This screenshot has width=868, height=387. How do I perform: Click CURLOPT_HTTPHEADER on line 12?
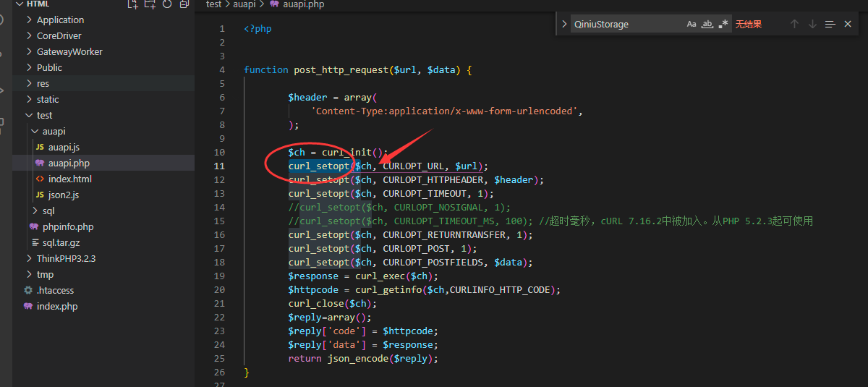tap(435, 180)
